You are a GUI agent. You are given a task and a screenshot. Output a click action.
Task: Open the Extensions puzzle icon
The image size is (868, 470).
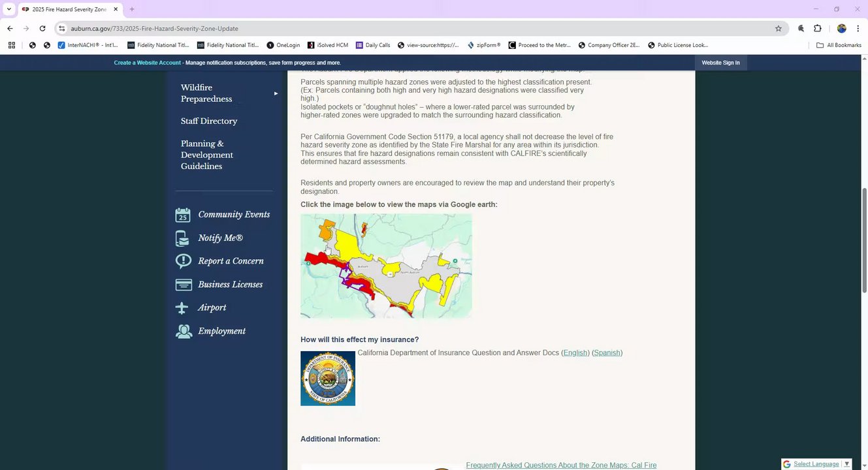point(817,29)
